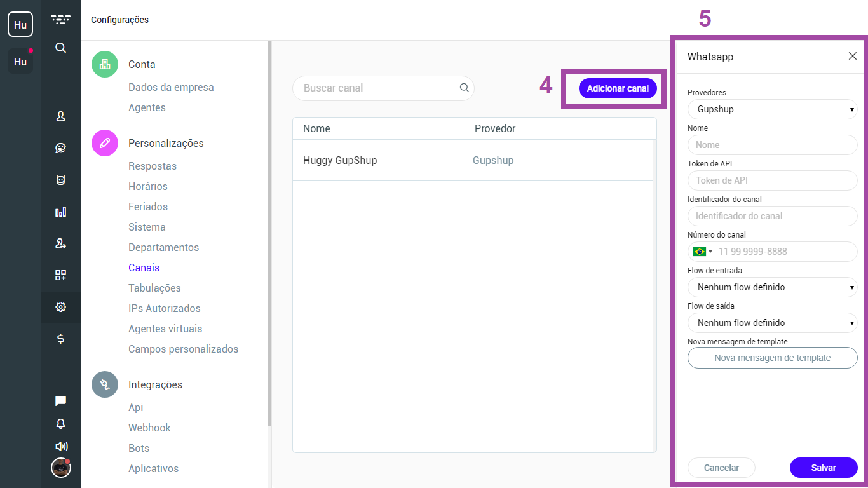Open the billing dollar sign icon

60,339
